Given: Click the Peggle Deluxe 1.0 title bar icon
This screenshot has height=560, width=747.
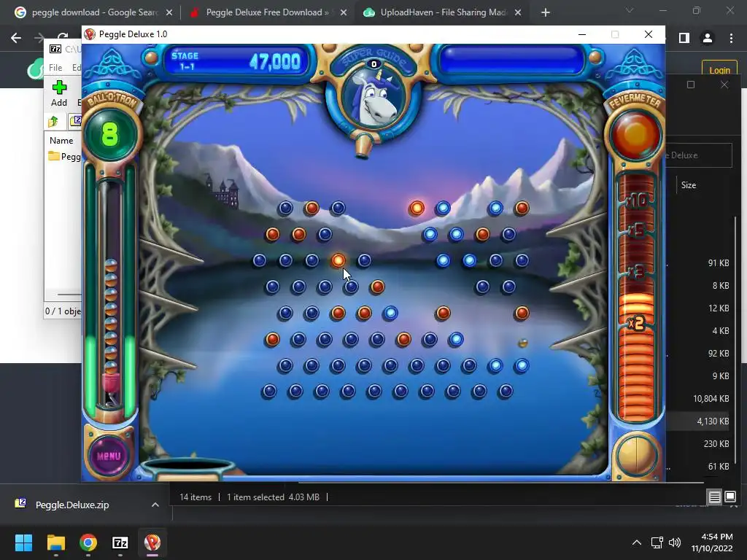Looking at the screenshot, I should [90, 34].
